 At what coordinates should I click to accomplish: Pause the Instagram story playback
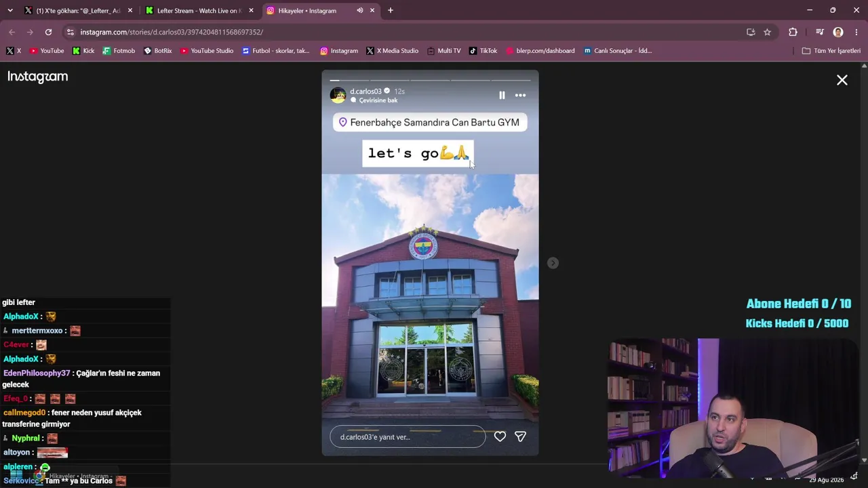(502, 96)
